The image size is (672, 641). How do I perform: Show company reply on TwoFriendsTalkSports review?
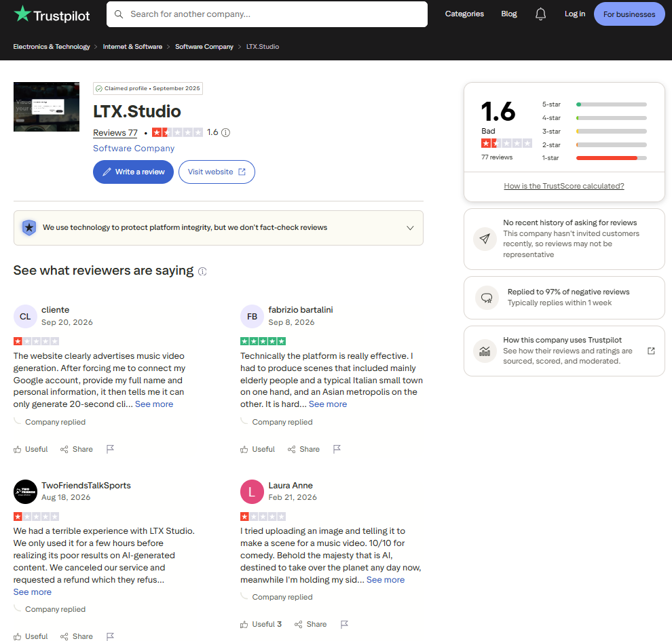[x=55, y=609]
